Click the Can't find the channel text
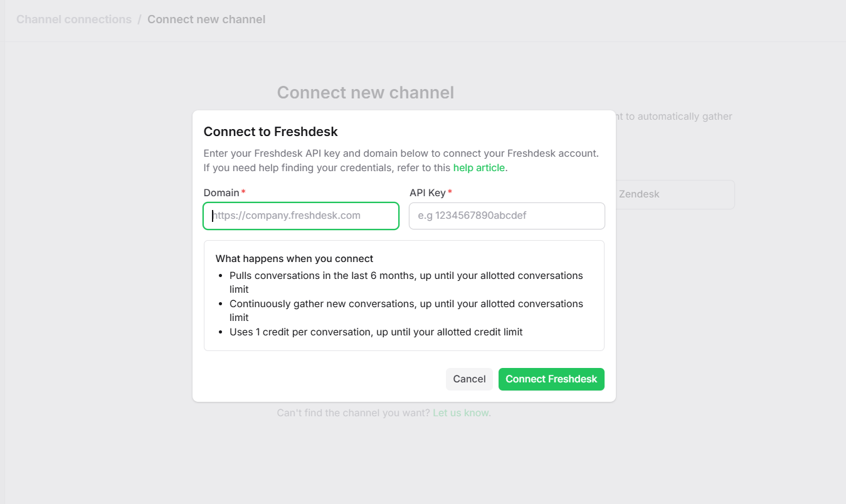This screenshot has height=504, width=846. click(x=353, y=413)
